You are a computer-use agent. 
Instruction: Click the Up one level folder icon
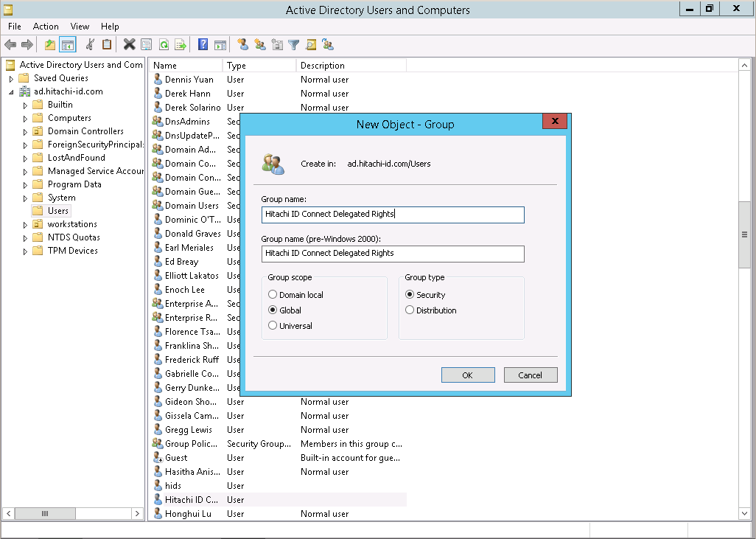coord(50,45)
